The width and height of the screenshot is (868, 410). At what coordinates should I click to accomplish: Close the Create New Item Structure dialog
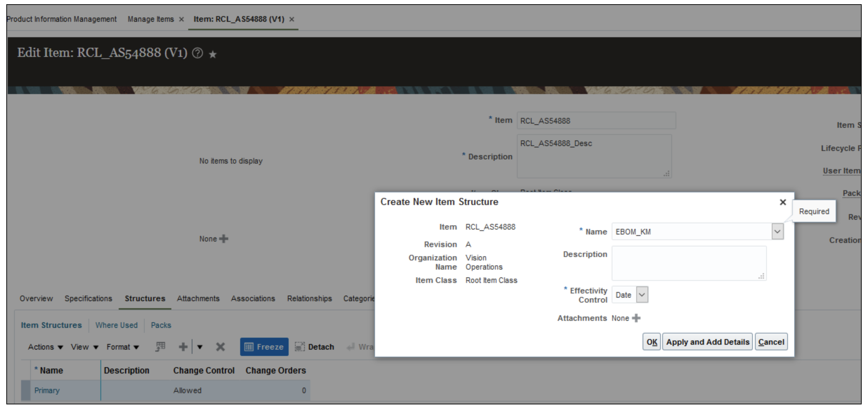coord(782,202)
